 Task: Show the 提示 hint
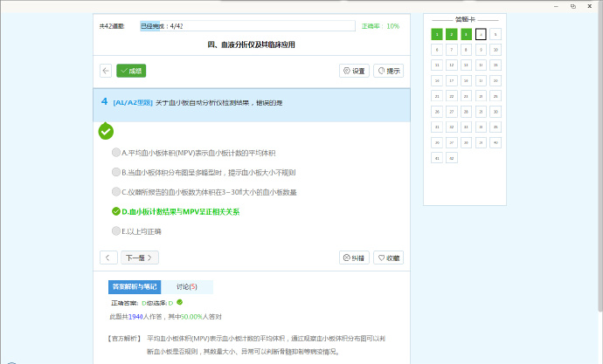tap(388, 71)
